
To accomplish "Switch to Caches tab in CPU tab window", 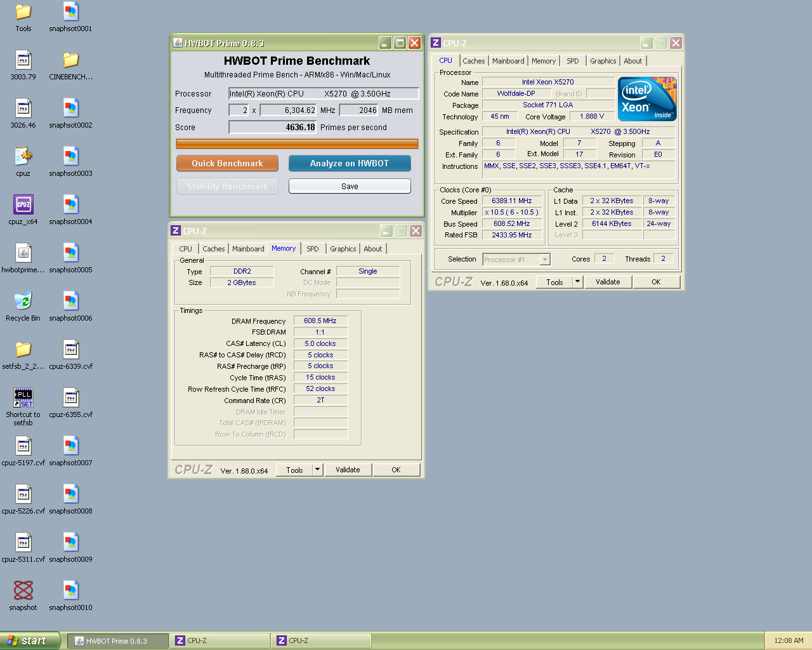I will tap(473, 61).
